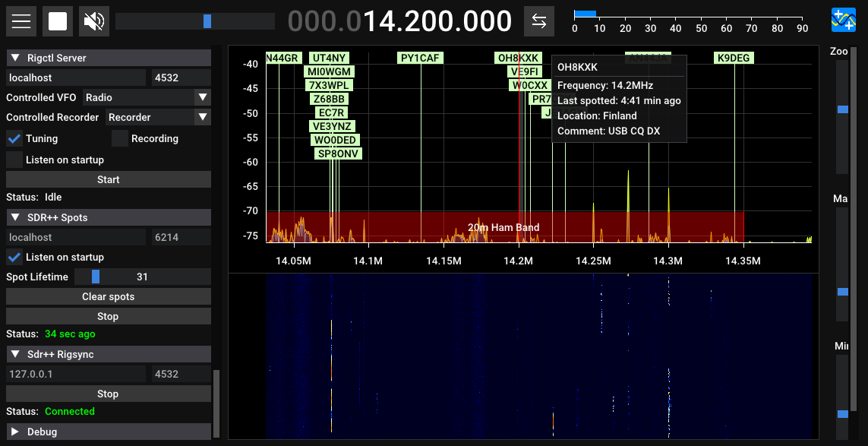Click the 20m Ham Band label
Viewport: 868px width, 446px height.
[503, 227]
